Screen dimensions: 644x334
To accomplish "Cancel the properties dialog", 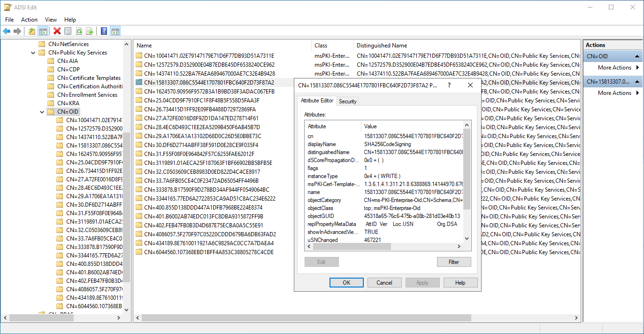I will coord(384,282).
